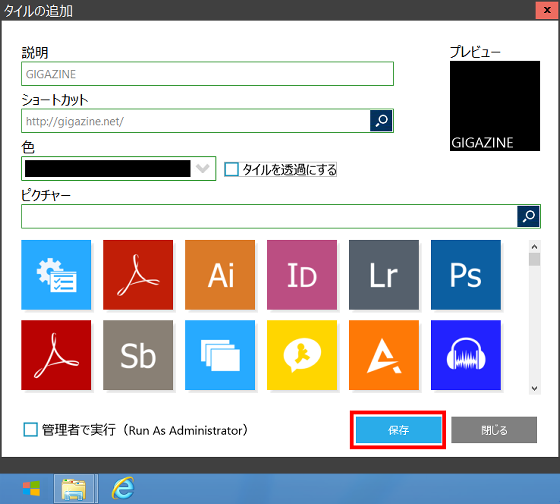This screenshot has width=560, height=504.
Task: Enable タイルを透過にする checkbox
Action: click(231, 169)
